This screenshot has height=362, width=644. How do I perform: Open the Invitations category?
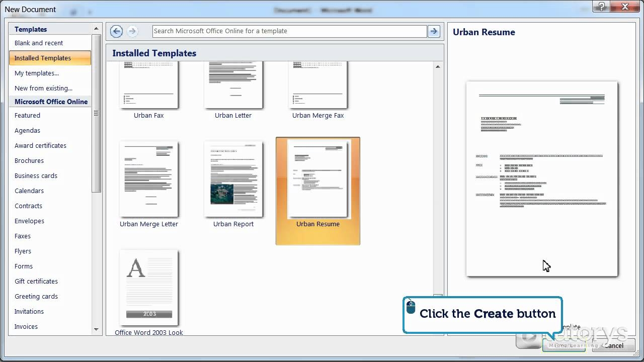coord(50,311)
